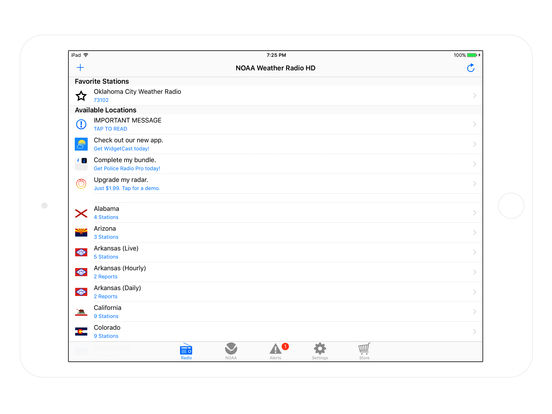Tap the battery indicator in status bar

(x=472, y=55)
